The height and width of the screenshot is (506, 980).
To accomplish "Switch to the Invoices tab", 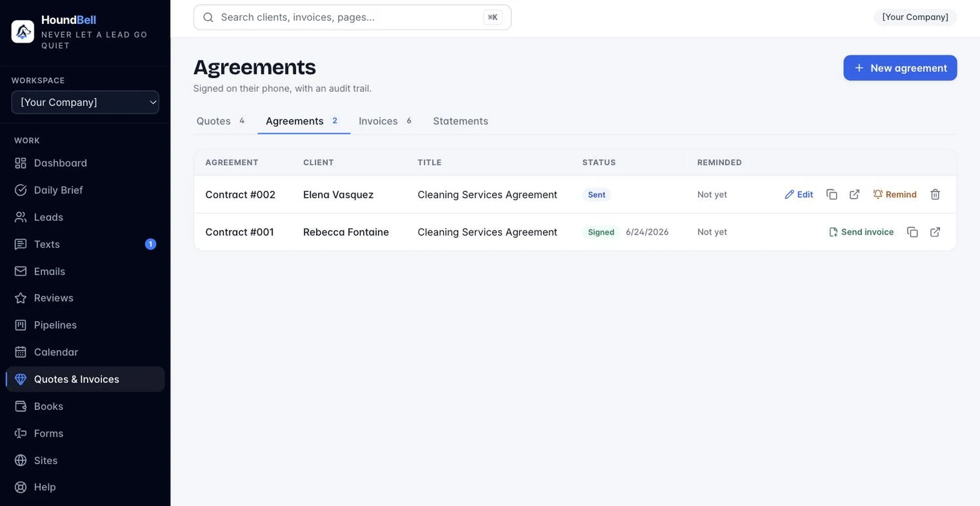I will tap(386, 121).
